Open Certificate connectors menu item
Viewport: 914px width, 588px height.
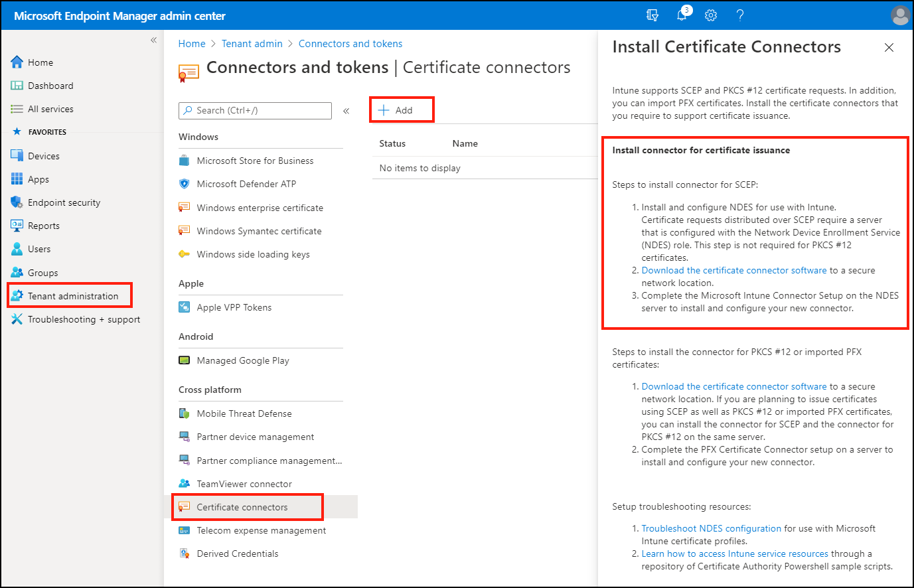click(x=242, y=507)
